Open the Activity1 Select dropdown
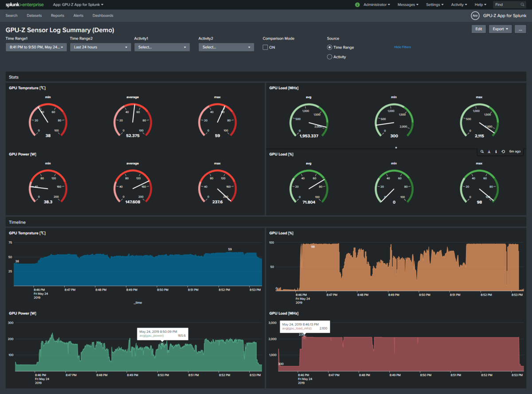Screen dimensions: 532x394 tap(162, 47)
